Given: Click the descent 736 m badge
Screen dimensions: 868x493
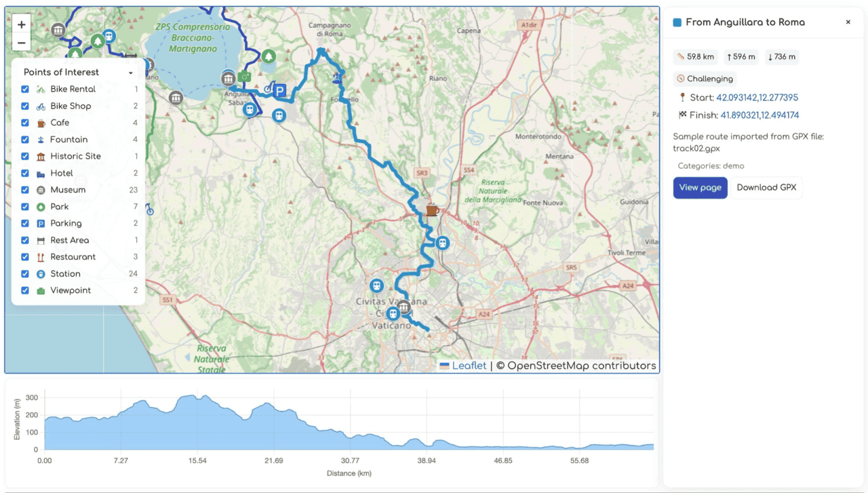Looking at the screenshot, I should (x=781, y=57).
